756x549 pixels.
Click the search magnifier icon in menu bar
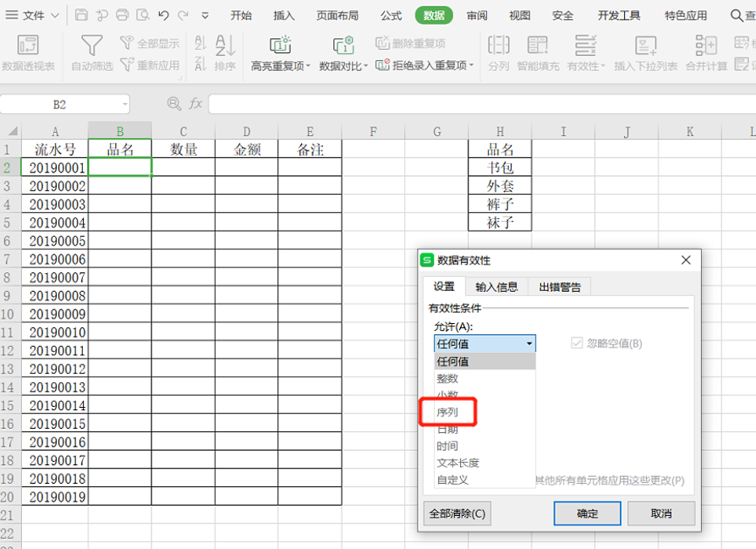(737, 15)
